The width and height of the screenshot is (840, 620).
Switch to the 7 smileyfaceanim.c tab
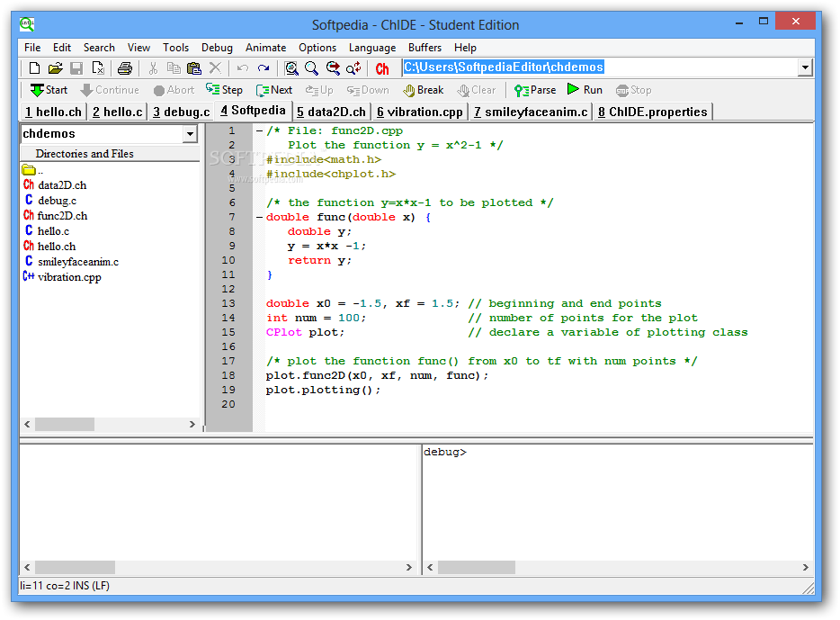point(531,112)
